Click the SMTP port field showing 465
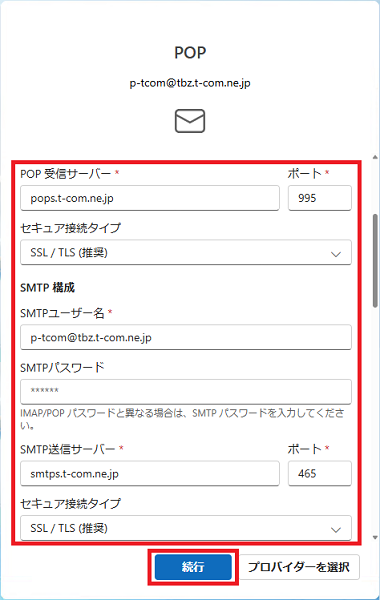The height and width of the screenshot is (600, 380). (x=320, y=473)
